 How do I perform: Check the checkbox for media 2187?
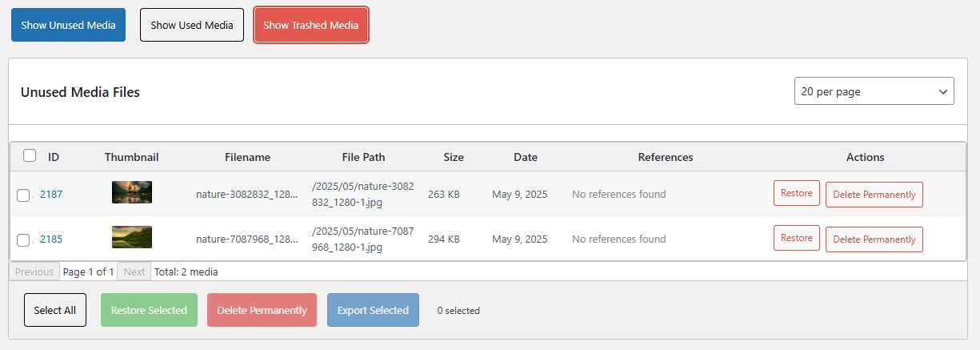pos(23,195)
